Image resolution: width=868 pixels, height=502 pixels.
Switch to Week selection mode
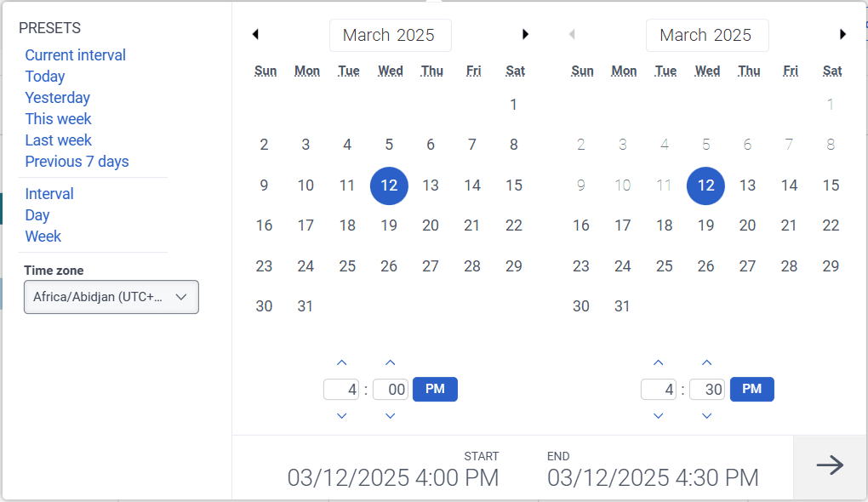click(x=43, y=236)
